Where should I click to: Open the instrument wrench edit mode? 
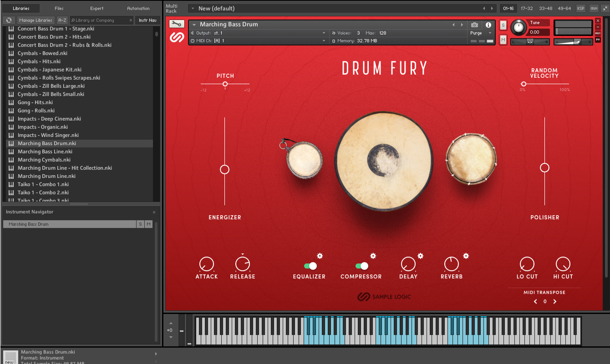pos(176,24)
